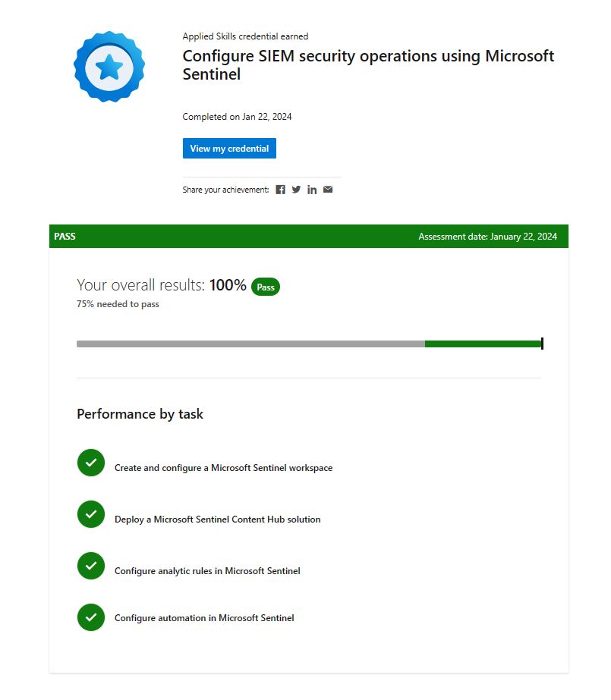The image size is (611, 700).
Task: Click checkmark for Sentinel workspace task
Action: [x=90, y=463]
